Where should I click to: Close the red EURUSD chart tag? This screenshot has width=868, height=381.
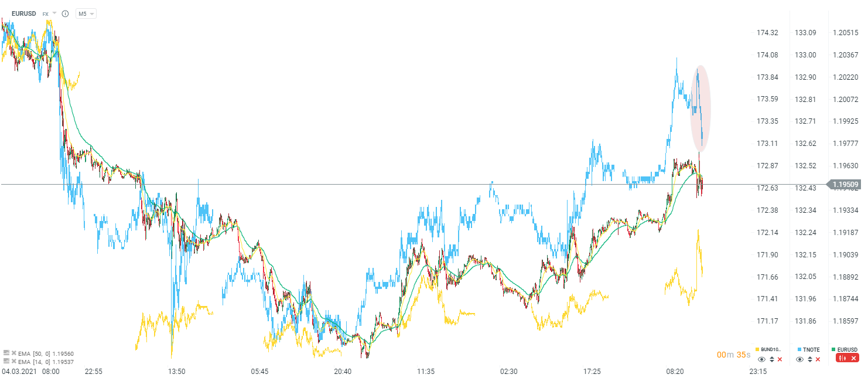pyautogui.click(x=855, y=359)
